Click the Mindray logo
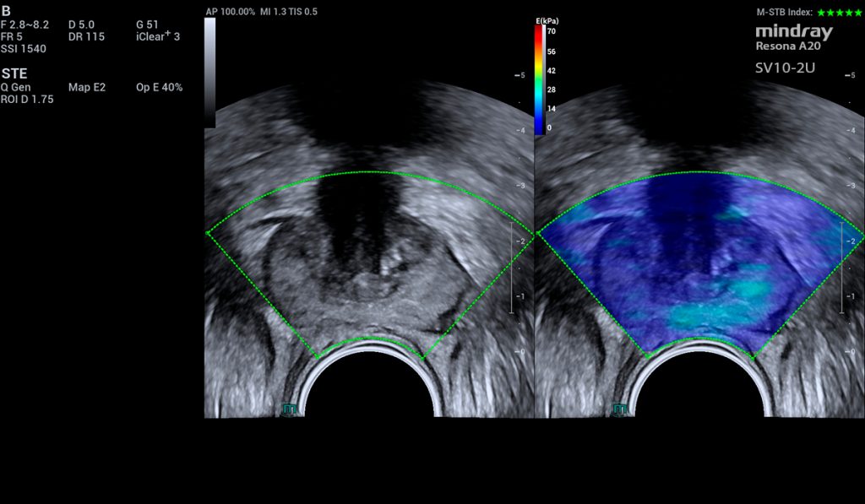The width and height of the screenshot is (865, 504). [x=793, y=33]
